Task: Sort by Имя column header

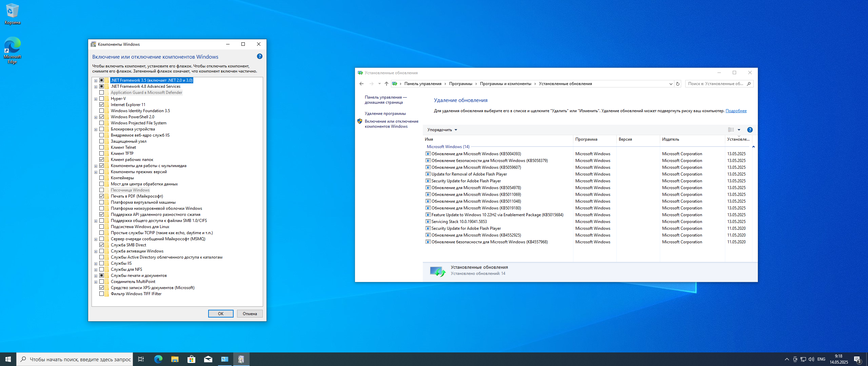Action: (498, 139)
